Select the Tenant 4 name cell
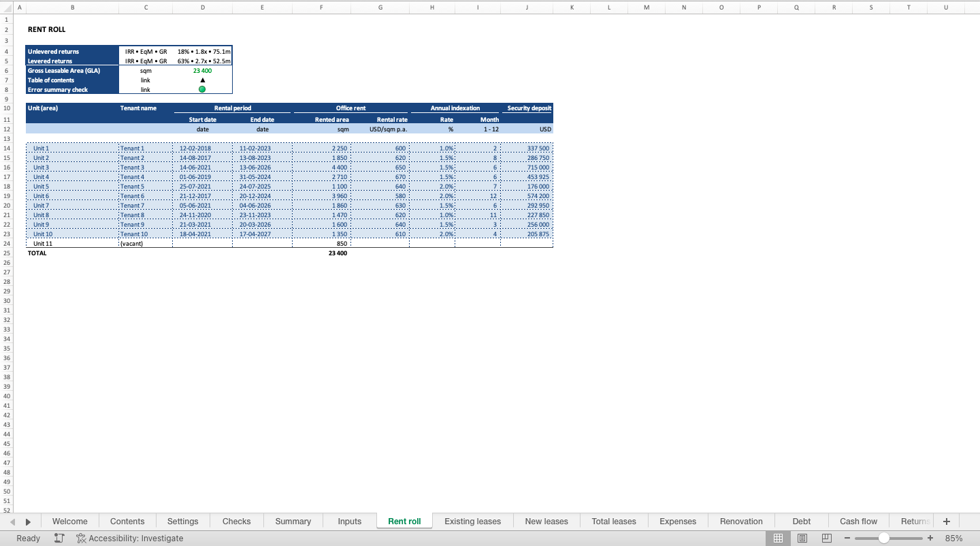980x546 pixels. [146, 177]
